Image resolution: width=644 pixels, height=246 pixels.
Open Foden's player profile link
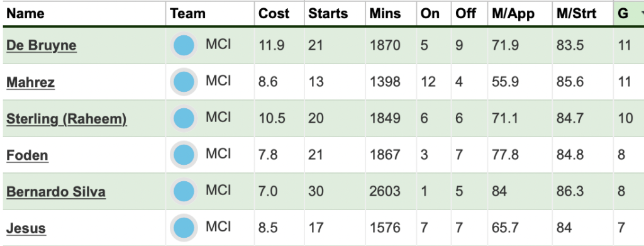point(27,155)
